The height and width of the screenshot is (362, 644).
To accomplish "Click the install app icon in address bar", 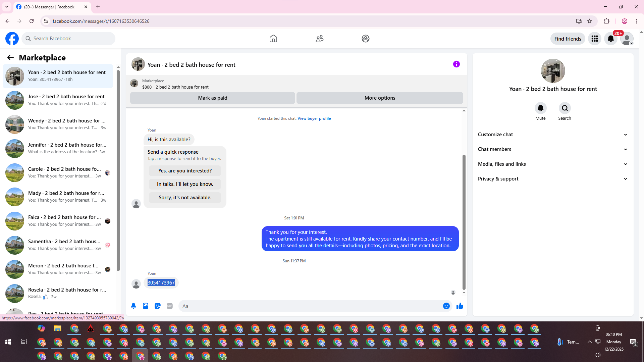I will click(579, 21).
